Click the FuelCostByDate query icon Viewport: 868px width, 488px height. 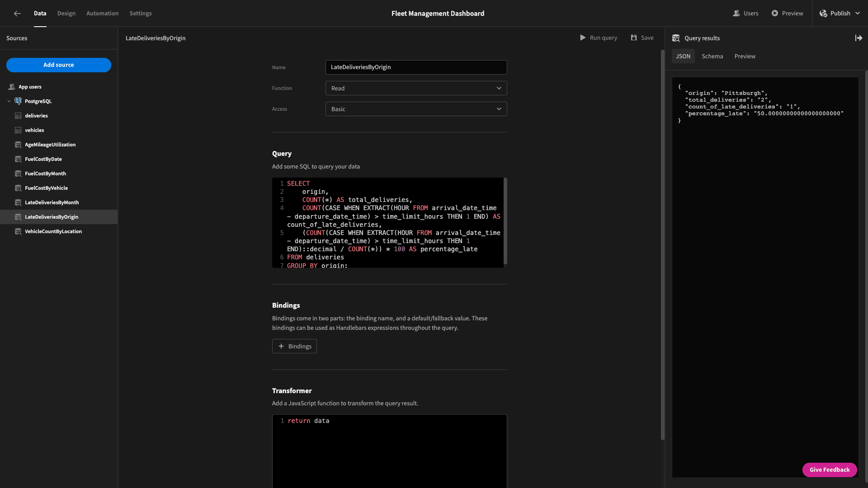(x=18, y=159)
